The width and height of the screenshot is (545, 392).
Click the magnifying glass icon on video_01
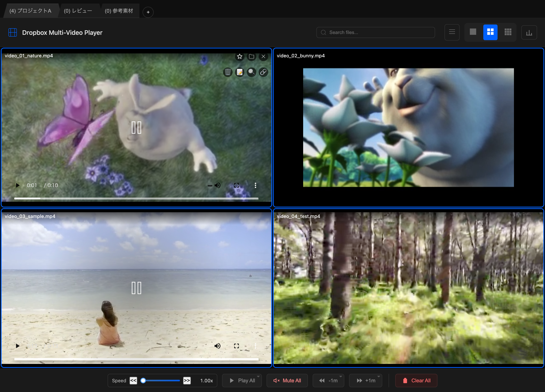tap(251, 72)
